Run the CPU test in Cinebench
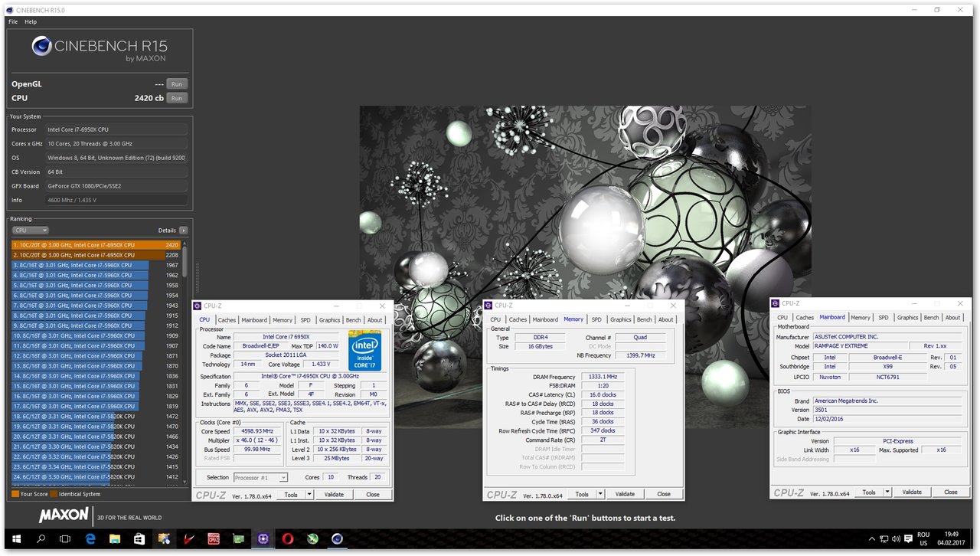Screen dimensions: 980x556 coord(177,98)
